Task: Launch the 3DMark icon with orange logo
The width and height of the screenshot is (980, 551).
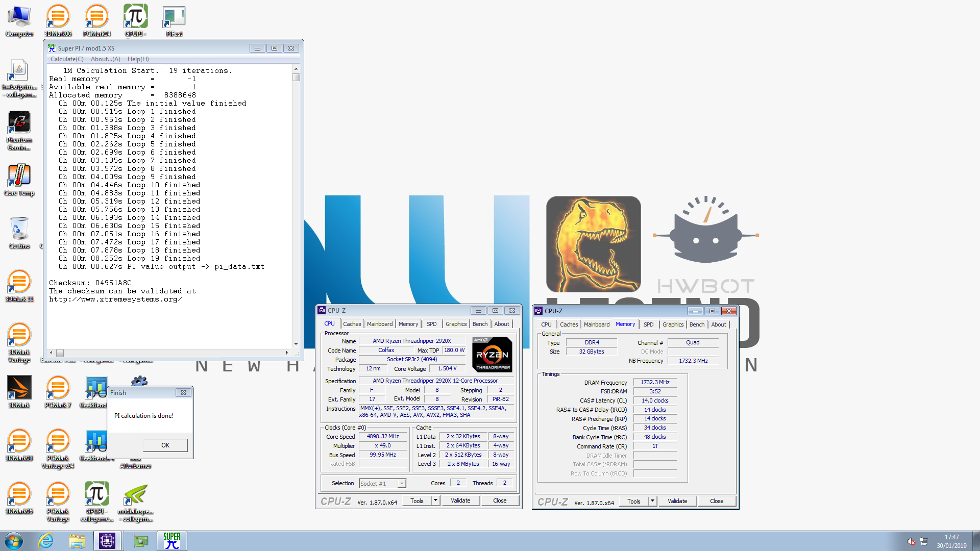Action: pos(19,392)
